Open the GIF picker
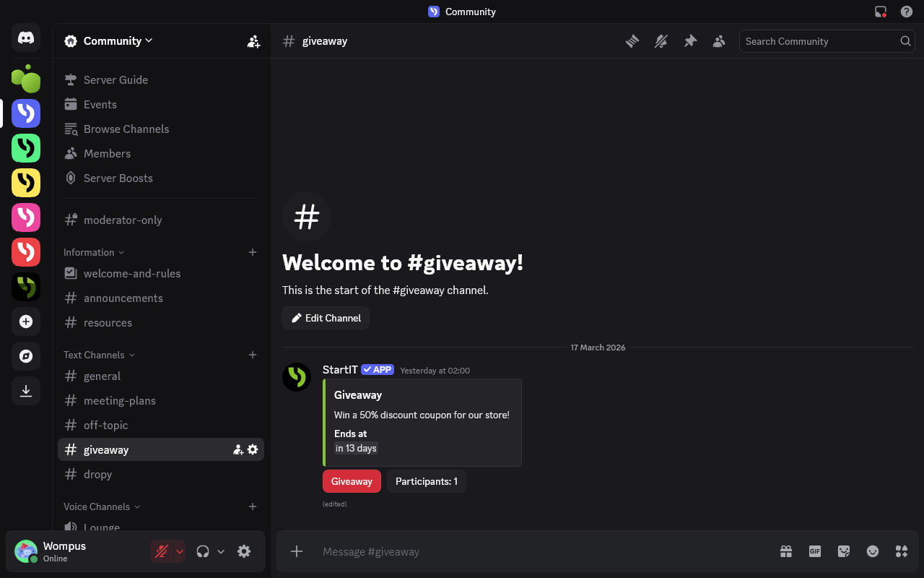 814,551
